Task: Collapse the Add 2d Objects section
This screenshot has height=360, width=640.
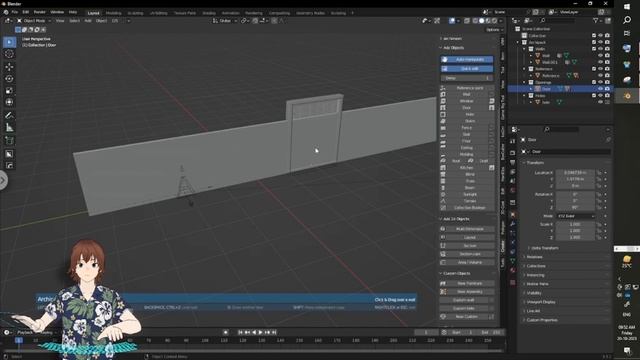Action: 456,219
